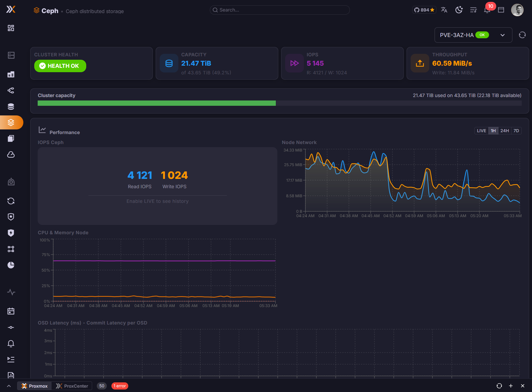This screenshot has height=392, width=532.
Task: Open the 1 error badge
Action: pos(120,386)
